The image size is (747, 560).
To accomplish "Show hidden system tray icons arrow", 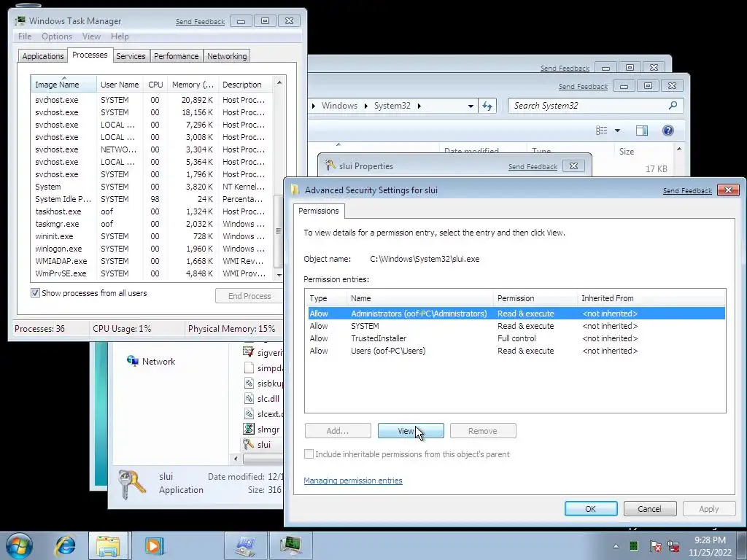I will [x=616, y=546].
